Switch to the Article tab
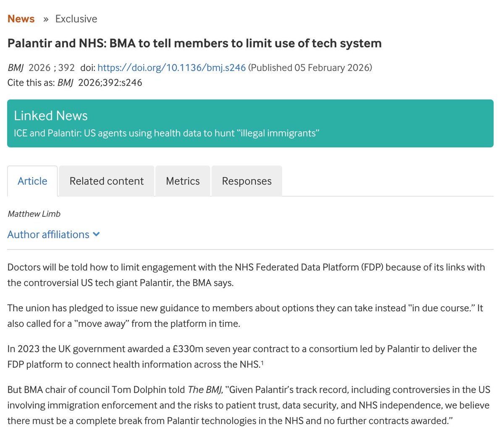The image size is (504, 436). click(x=32, y=181)
